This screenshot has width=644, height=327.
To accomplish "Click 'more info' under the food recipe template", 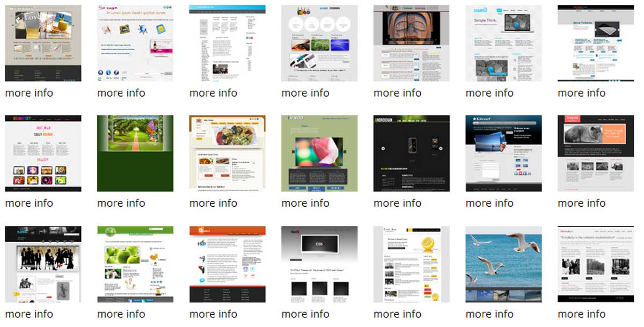I will tap(214, 203).
